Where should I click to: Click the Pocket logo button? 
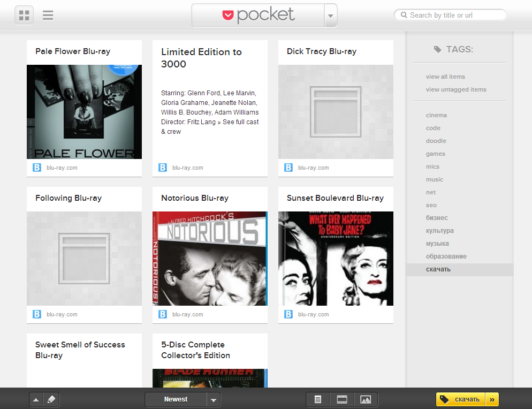coord(258,16)
